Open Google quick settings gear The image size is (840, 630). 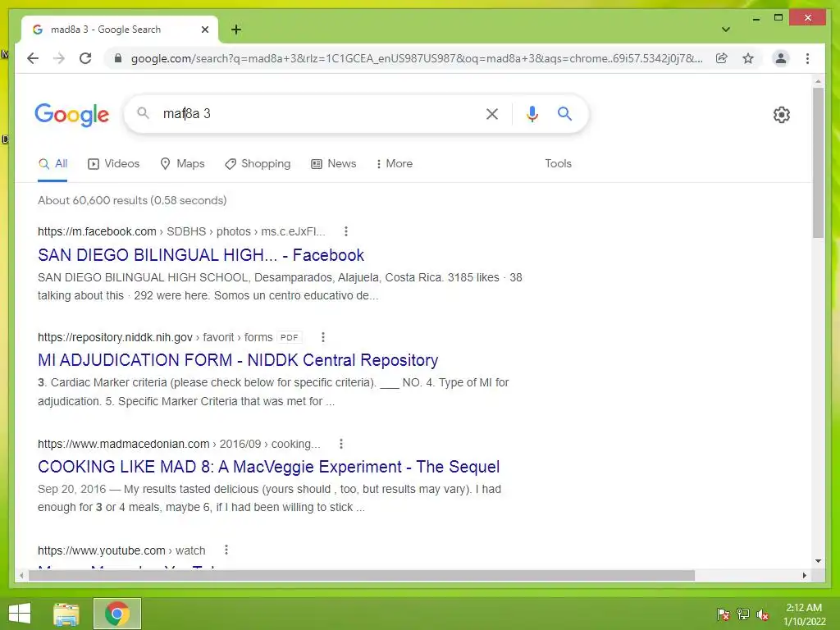[x=781, y=114]
